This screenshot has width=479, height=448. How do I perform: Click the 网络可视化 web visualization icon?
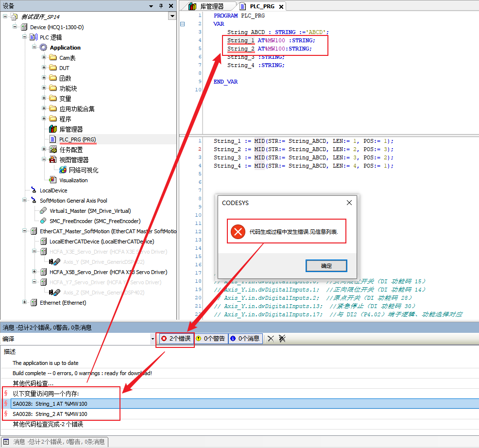pyautogui.click(x=63, y=170)
